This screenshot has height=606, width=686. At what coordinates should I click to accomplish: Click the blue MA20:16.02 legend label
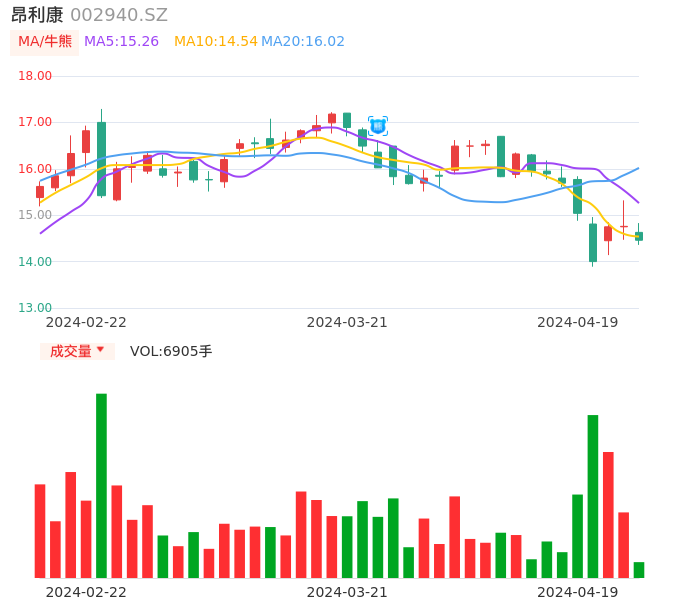[303, 42]
